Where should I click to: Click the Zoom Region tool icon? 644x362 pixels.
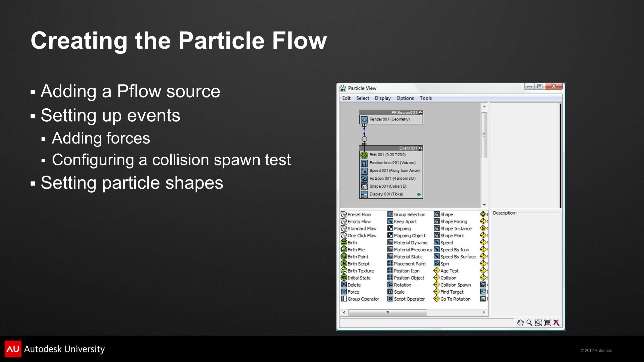538,323
